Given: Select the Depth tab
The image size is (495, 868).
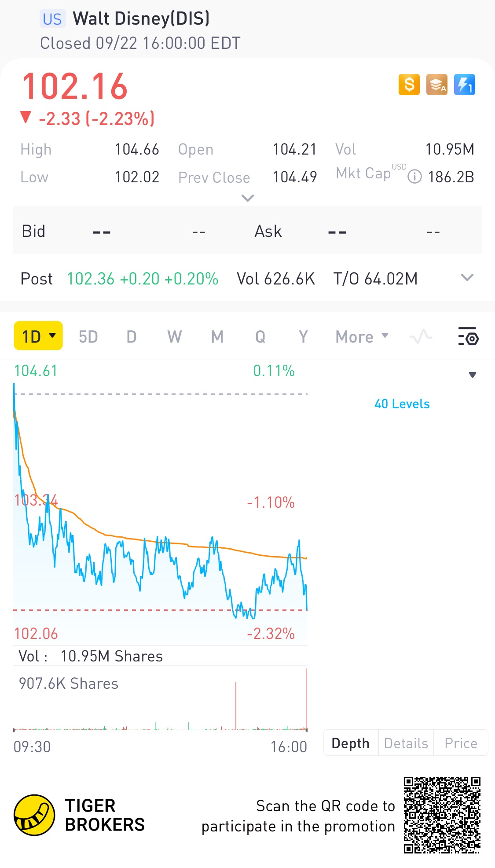Looking at the screenshot, I should [351, 743].
